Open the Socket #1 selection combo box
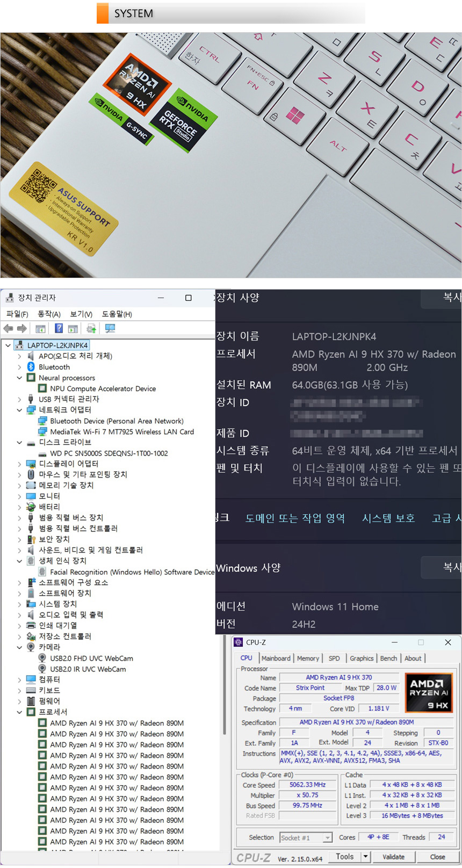The width and height of the screenshot is (462, 868). click(x=306, y=837)
